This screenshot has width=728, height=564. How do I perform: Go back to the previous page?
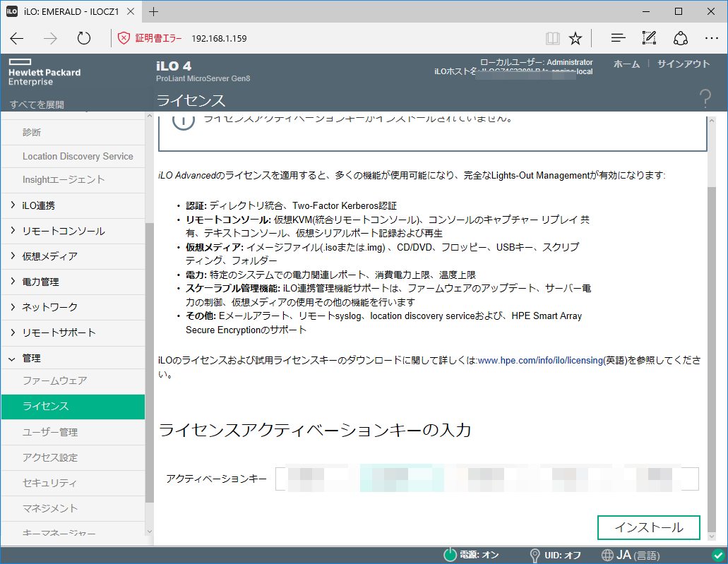17,39
